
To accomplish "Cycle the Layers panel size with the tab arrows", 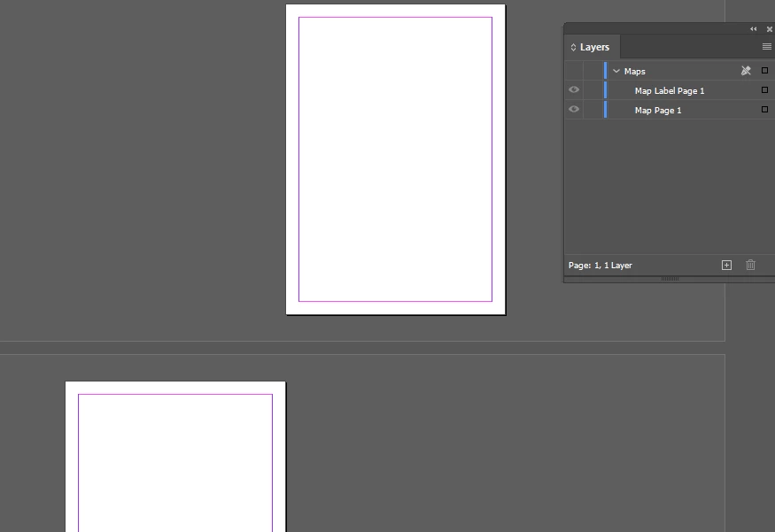I will tap(573, 48).
